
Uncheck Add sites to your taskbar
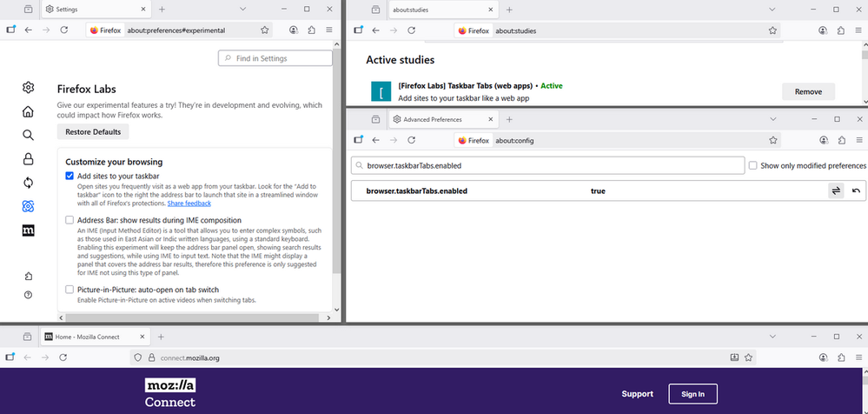tap(70, 176)
